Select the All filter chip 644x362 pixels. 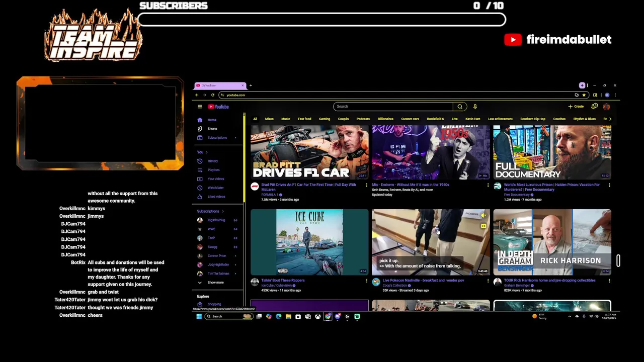click(255, 119)
